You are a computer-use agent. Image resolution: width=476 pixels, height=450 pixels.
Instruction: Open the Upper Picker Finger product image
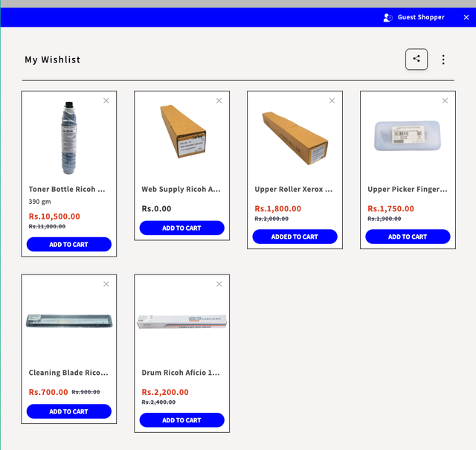[x=408, y=136]
